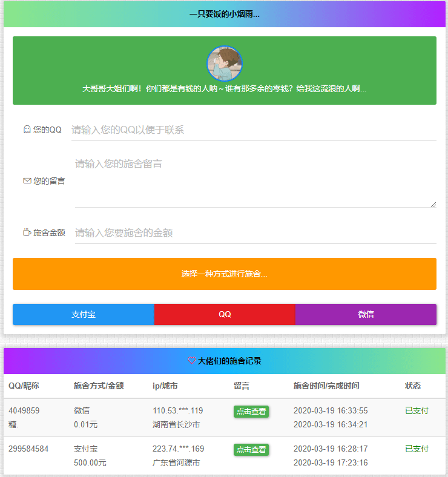Click the QQ/昵称 column header
This screenshot has width=448, height=477.
[24, 386]
